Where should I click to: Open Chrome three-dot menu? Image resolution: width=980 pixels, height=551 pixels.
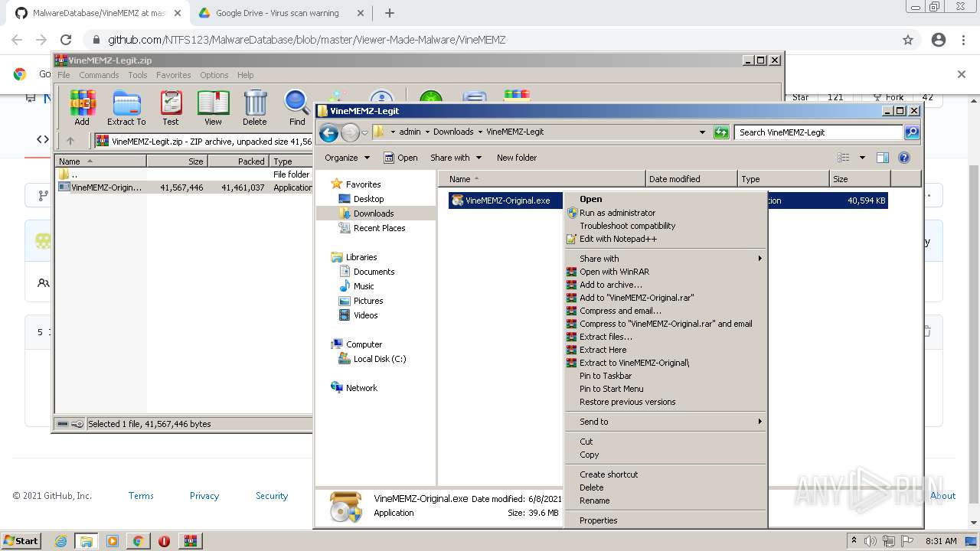(962, 40)
